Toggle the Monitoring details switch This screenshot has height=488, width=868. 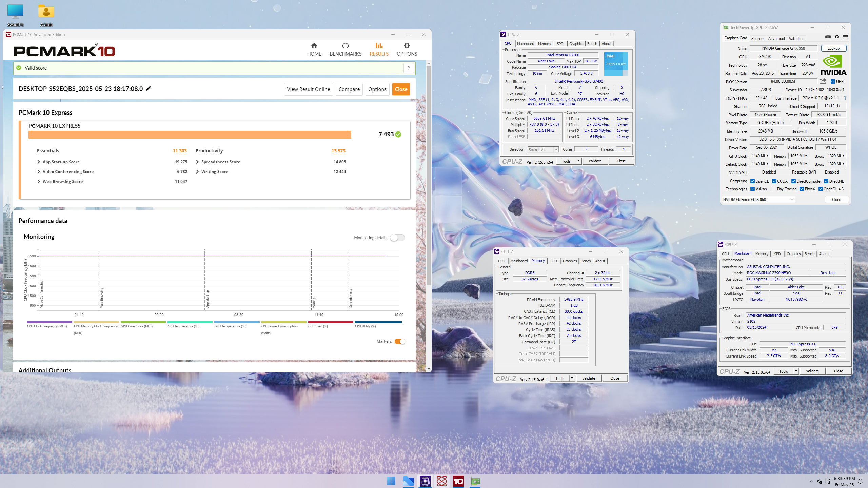tap(397, 238)
